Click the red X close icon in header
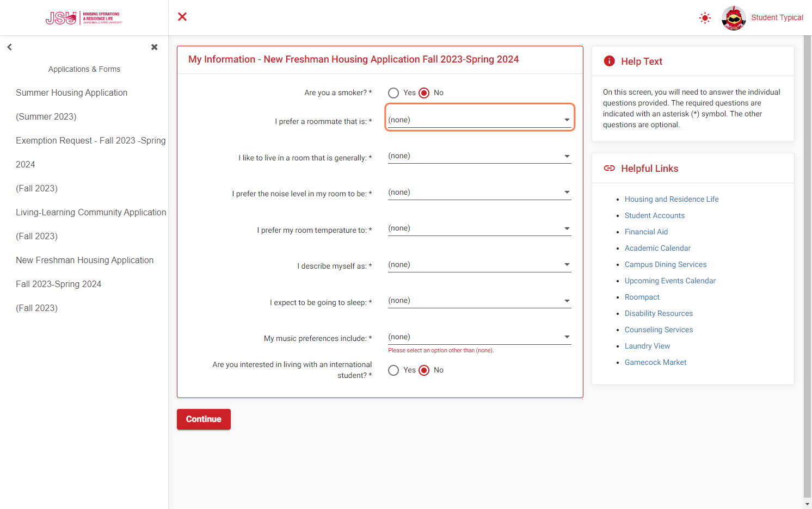The height and width of the screenshot is (509, 812). point(182,17)
